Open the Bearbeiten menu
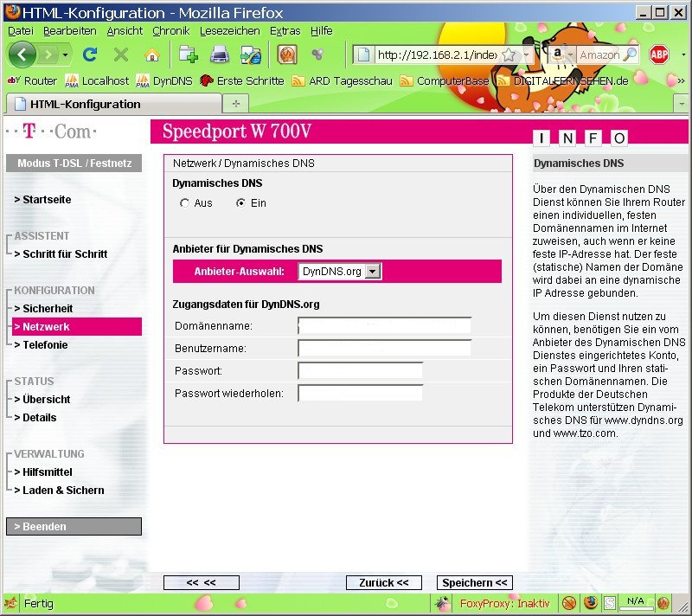 click(x=70, y=31)
